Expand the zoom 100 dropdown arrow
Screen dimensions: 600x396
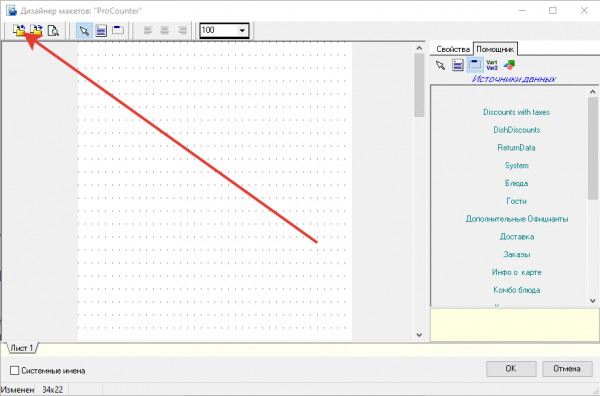242,31
